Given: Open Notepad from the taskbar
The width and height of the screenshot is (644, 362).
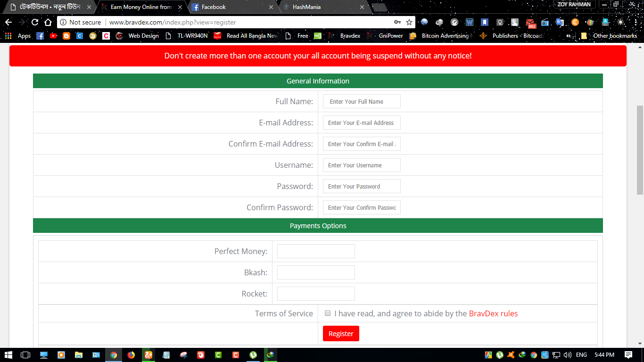Looking at the screenshot, I should (166, 355).
